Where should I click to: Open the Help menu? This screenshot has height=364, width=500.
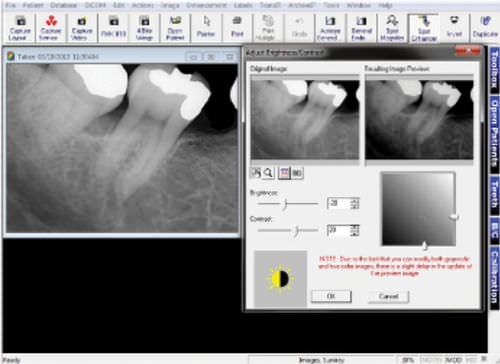point(385,5)
